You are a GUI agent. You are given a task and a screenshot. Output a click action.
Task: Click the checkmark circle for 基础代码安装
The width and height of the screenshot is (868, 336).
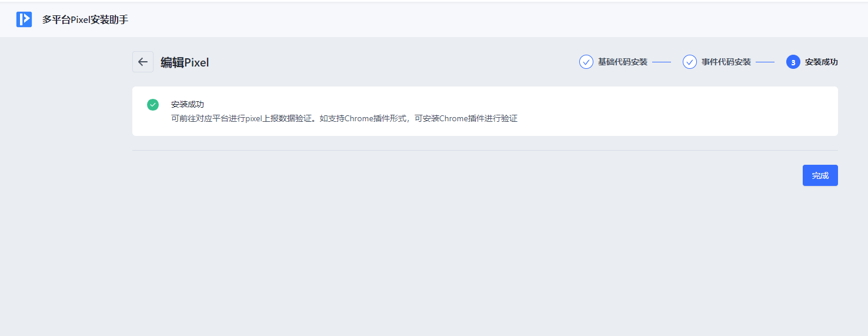(x=586, y=62)
